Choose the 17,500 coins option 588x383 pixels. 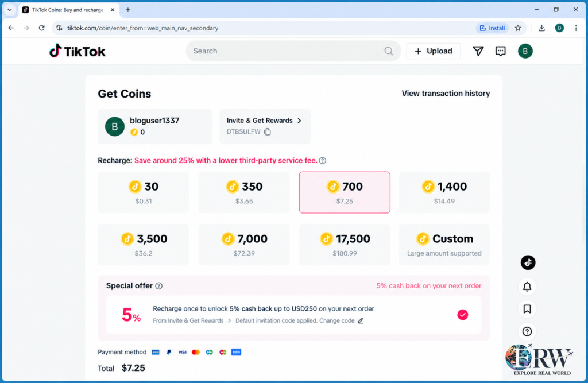click(345, 245)
